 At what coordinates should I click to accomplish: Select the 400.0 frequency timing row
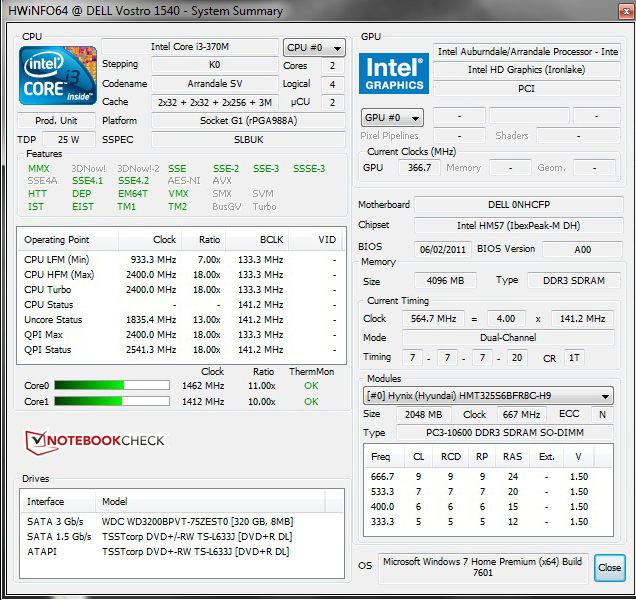click(487, 507)
